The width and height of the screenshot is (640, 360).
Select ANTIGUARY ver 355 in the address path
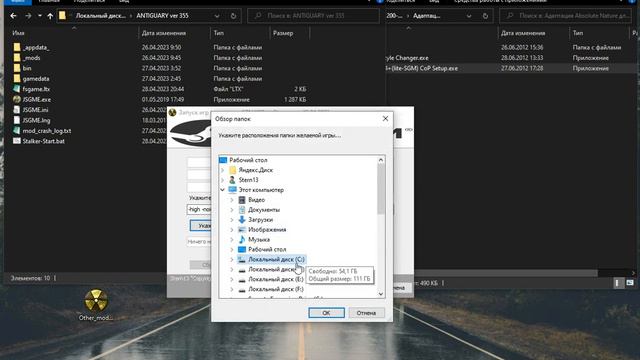(x=162, y=16)
